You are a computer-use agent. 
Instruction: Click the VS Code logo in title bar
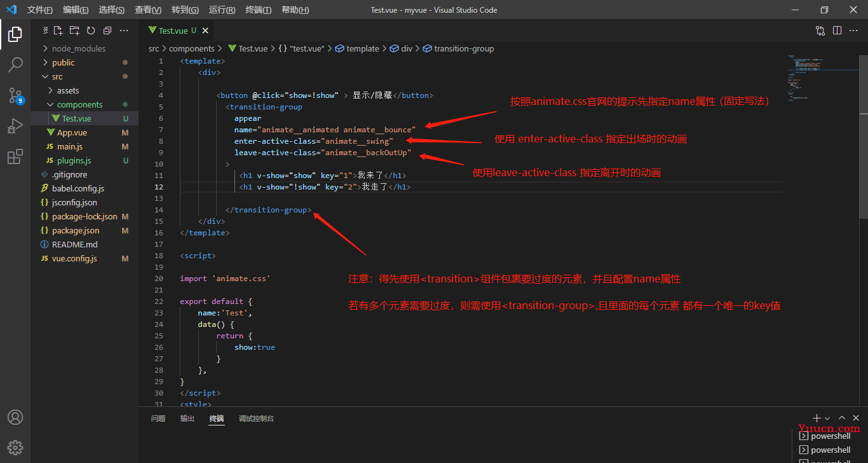[x=11, y=10]
